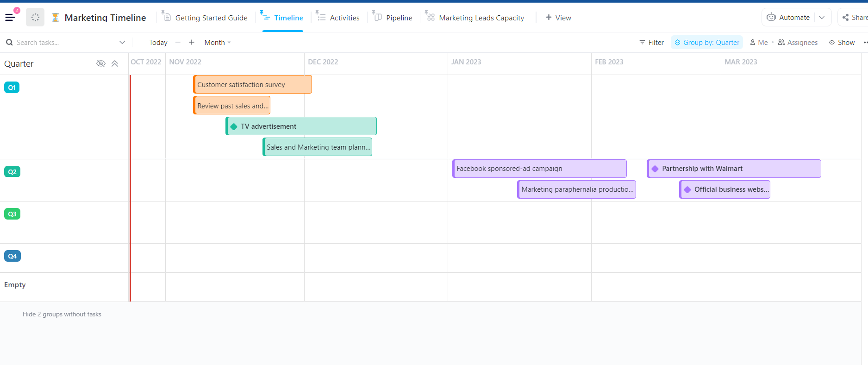Image resolution: width=868 pixels, height=365 pixels.
Task: Toggle the hidden-eye icon beside Quarter
Action: [100, 63]
